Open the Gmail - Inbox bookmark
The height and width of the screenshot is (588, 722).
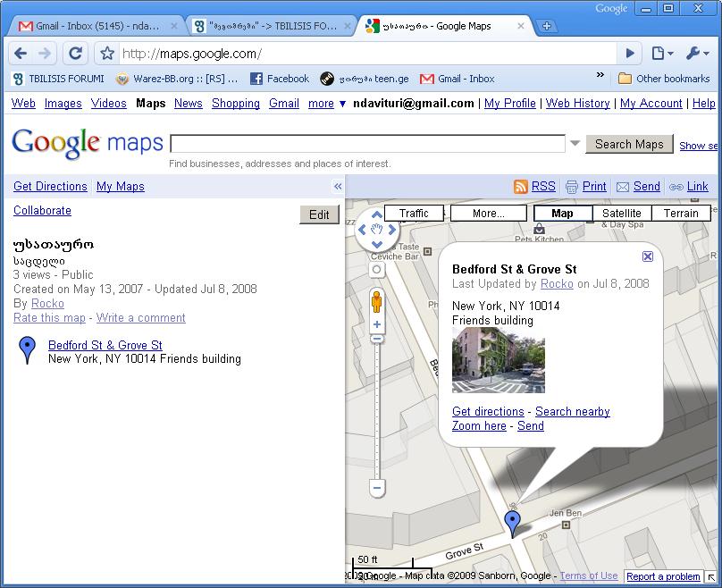tap(458, 79)
